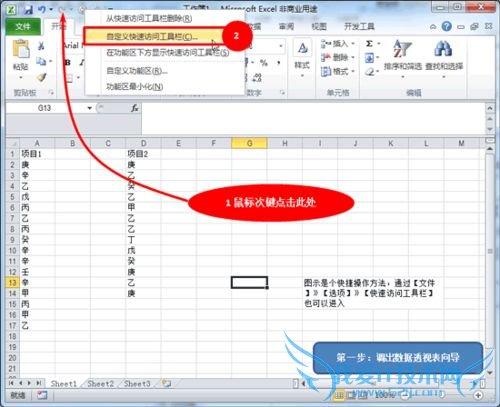
Task: Switch to the 视图 ribbon tab
Action: coord(319,26)
